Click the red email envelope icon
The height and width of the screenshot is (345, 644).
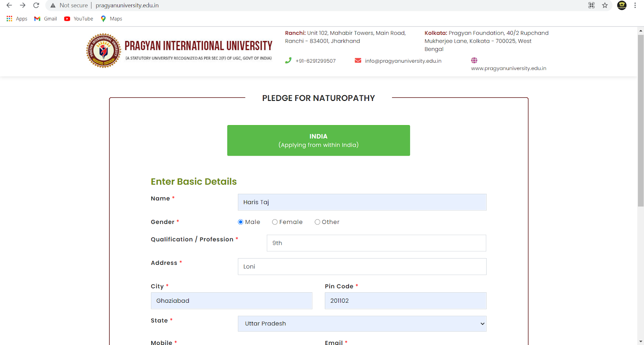[x=358, y=60]
